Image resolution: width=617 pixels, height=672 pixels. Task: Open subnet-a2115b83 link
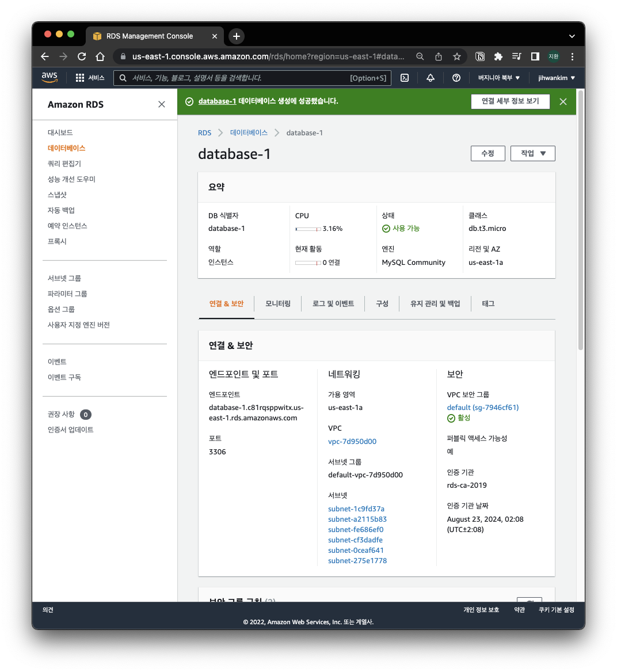tap(357, 519)
